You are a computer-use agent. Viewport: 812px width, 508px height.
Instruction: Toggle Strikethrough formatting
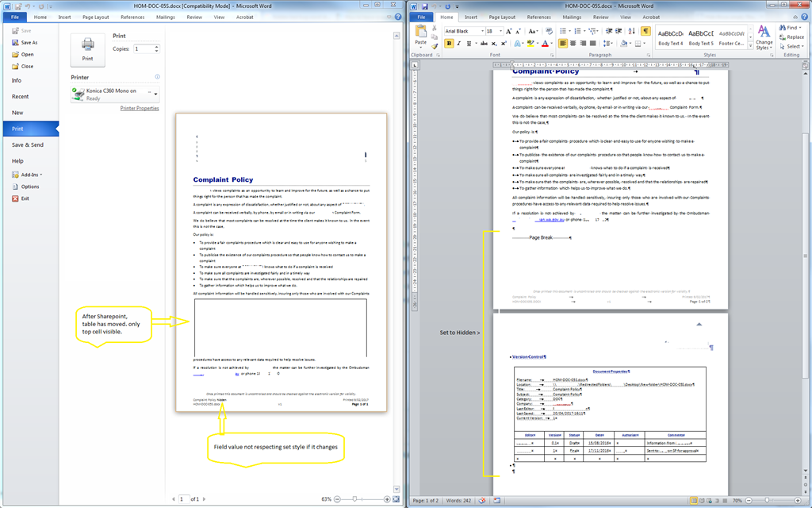484,44
